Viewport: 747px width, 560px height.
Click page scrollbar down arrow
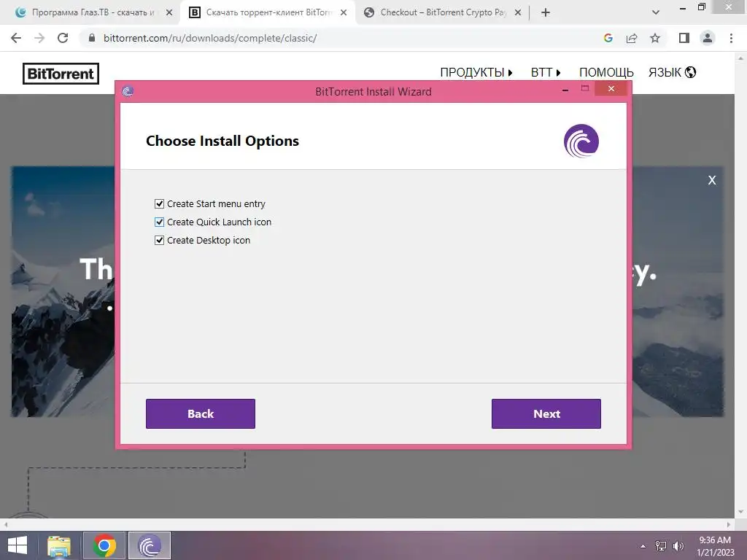click(x=740, y=513)
